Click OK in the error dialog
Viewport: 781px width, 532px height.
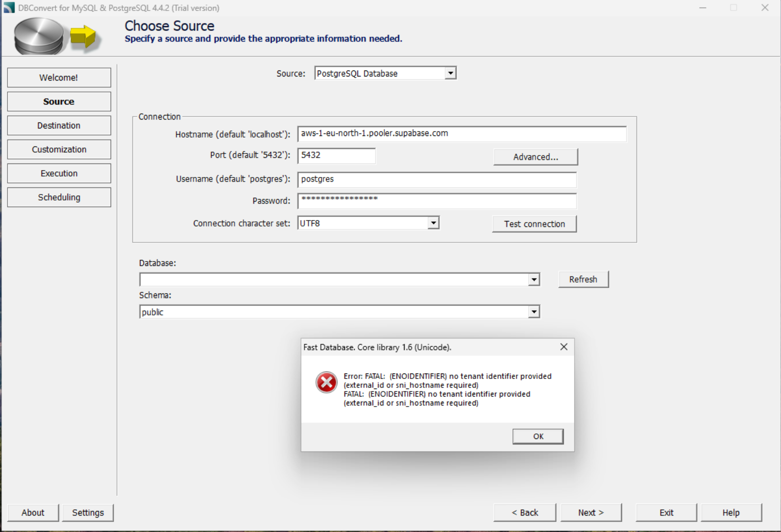pyautogui.click(x=538, y=436)
